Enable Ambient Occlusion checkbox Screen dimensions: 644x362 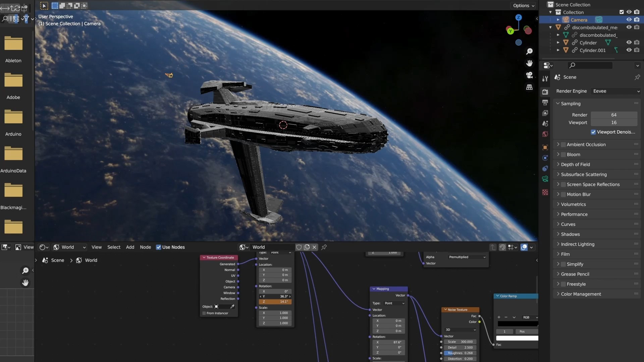tap(563, 144)
